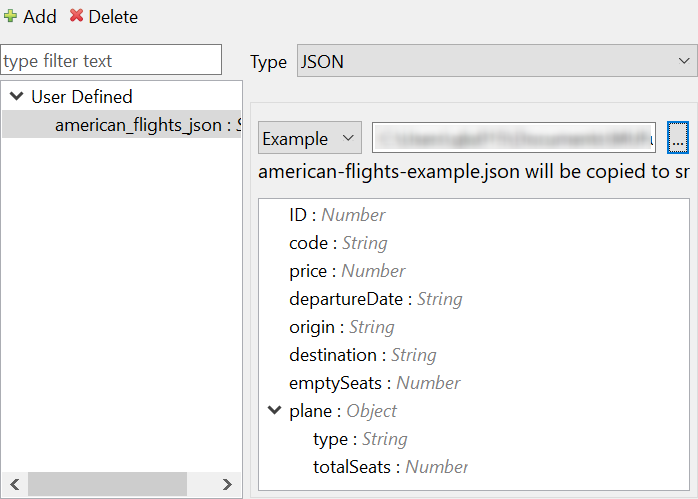Collapse the User Defined tree node

tap(16, 96)
